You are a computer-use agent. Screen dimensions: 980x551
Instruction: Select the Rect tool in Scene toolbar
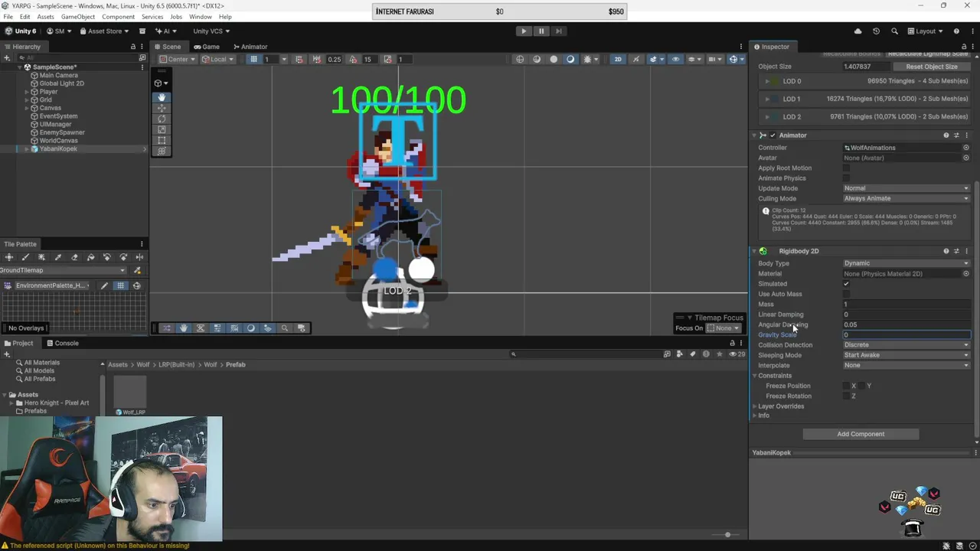coord(162,140)
